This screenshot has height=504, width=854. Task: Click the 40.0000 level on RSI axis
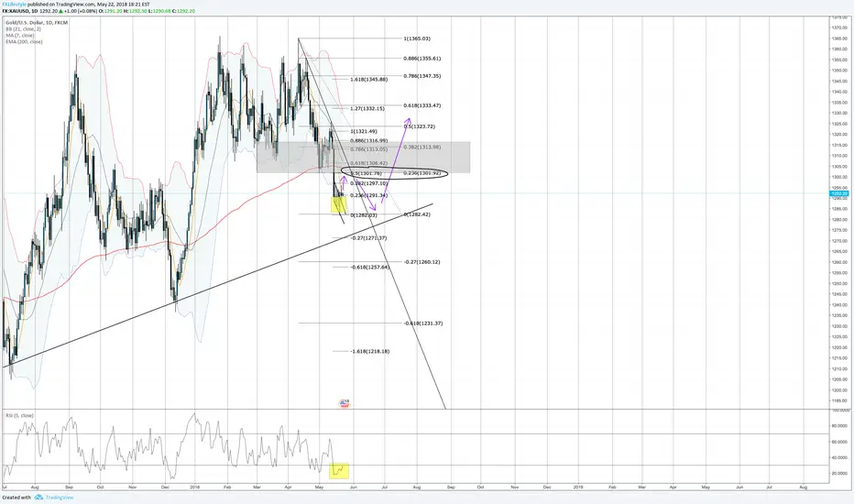tap(838, 457)
